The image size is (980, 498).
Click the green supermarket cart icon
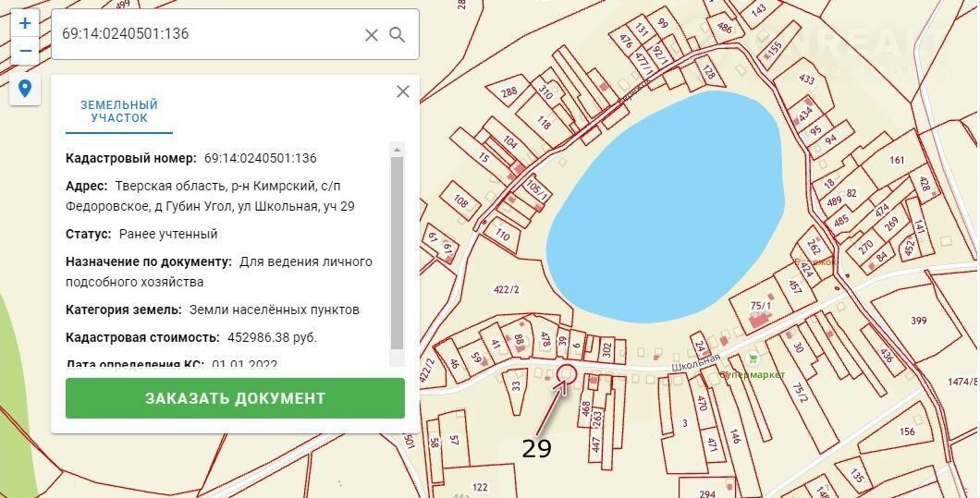tap(752, 358)
